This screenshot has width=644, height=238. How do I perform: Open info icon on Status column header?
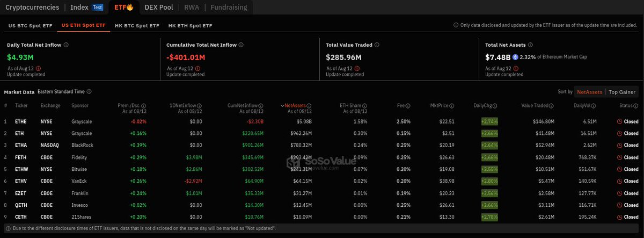coord(637,106)
